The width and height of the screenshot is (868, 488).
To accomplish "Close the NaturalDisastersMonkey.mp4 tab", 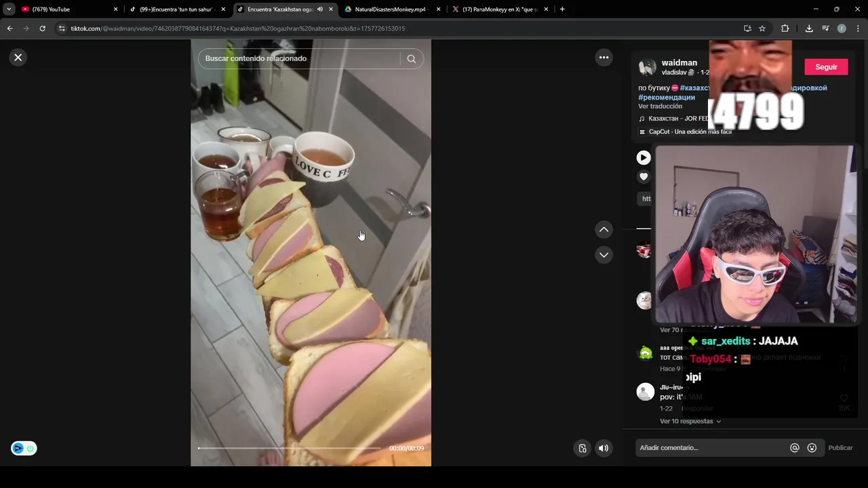I will pos(439,9).
